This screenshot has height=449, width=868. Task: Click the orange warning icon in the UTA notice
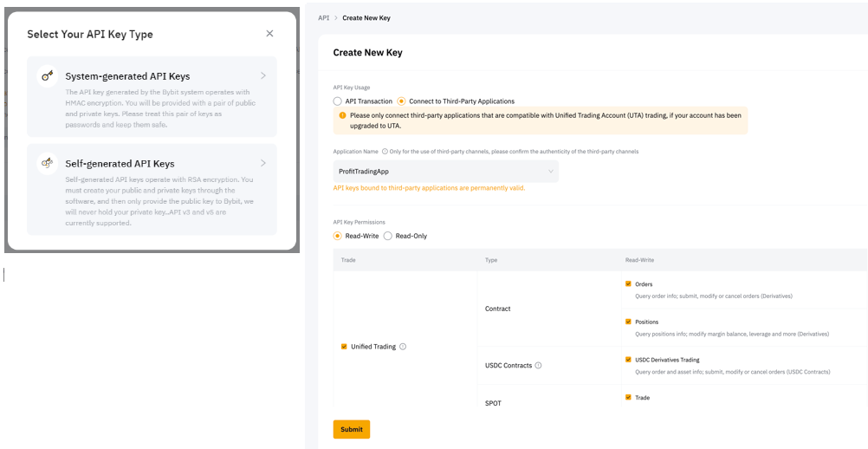click(x=342, y=114)
